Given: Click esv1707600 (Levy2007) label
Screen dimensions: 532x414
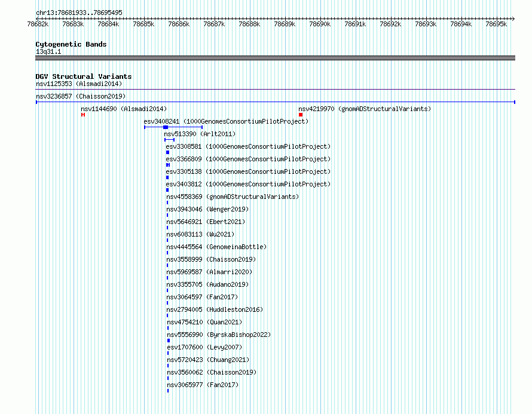Looking at the screenshot, I should [x=204, y=347].
